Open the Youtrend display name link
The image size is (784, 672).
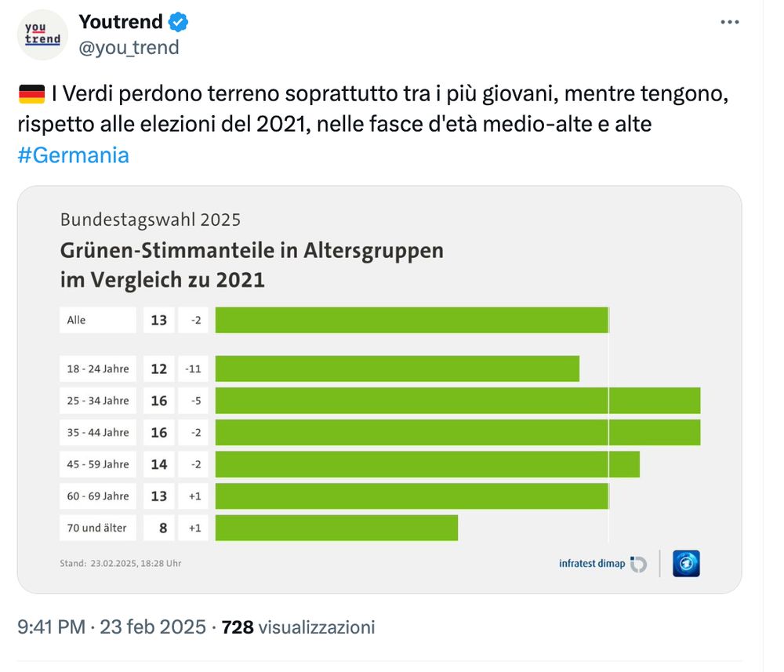coord(121,22)
